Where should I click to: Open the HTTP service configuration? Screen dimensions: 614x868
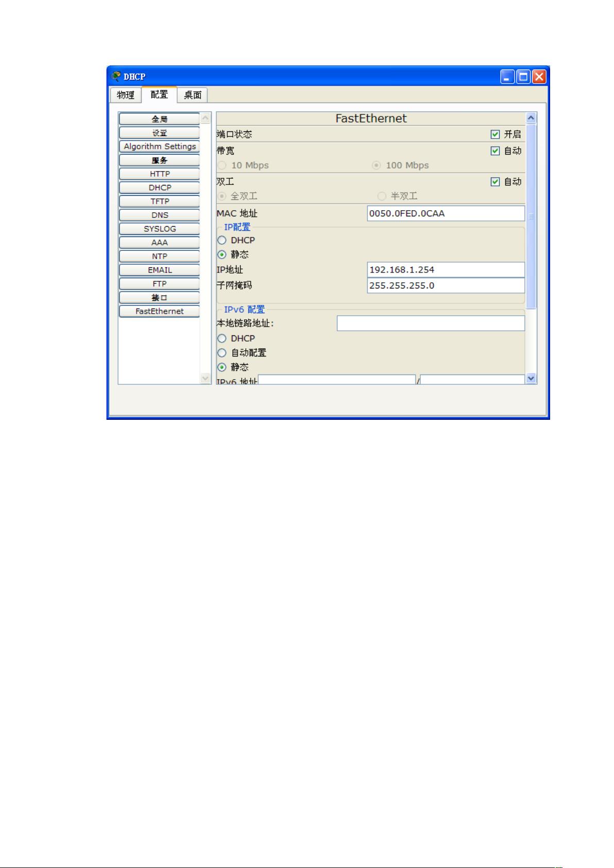(x=159, y=174)
